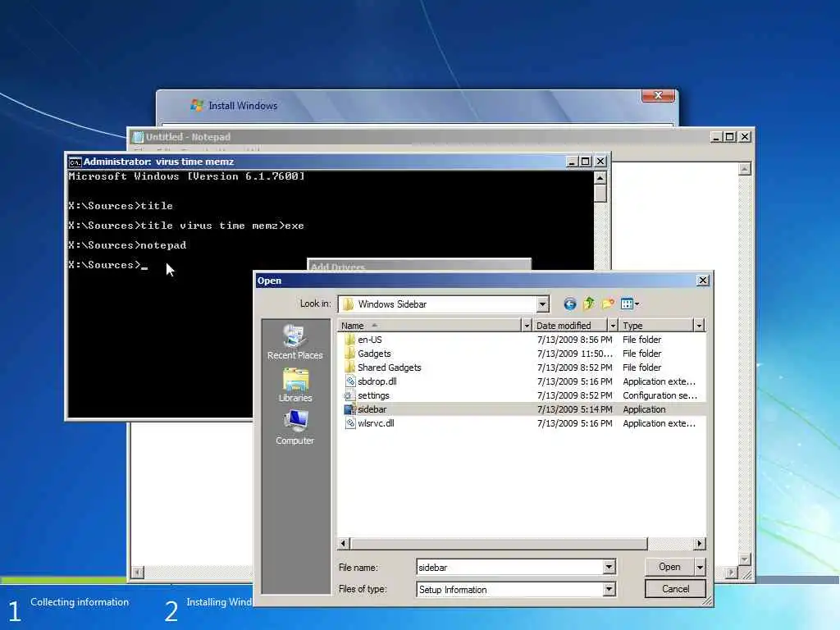Close the Open dialog
This screenshot has width=840, height=630.
point(702,281)
